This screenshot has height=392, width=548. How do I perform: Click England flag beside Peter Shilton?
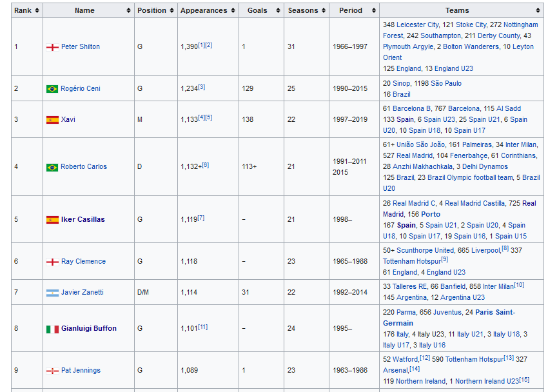click(x=52, y=47)
